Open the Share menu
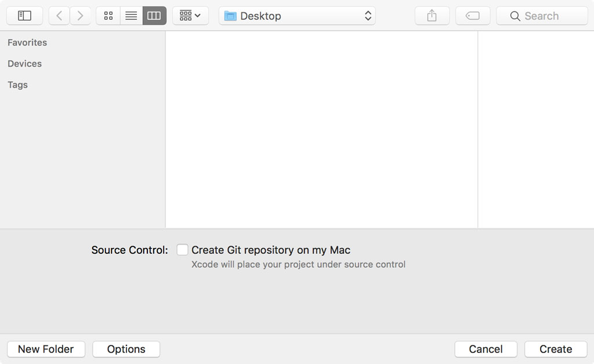 431,15
